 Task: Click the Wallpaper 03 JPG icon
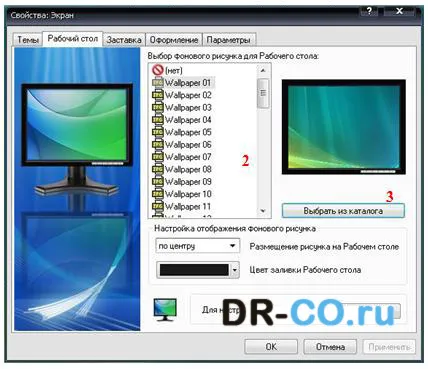click(157, 107)
